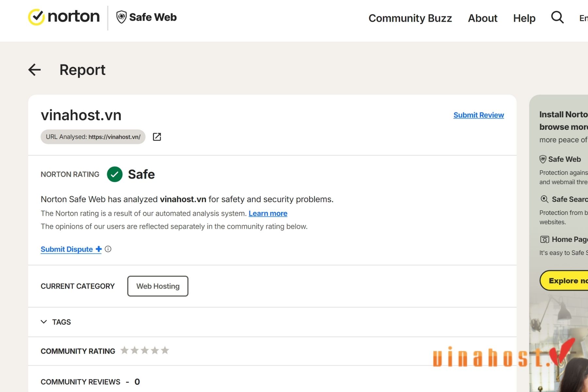Click the URL Analysed pill
Screen dimensions: 588x392
click(x=93, y=137)
